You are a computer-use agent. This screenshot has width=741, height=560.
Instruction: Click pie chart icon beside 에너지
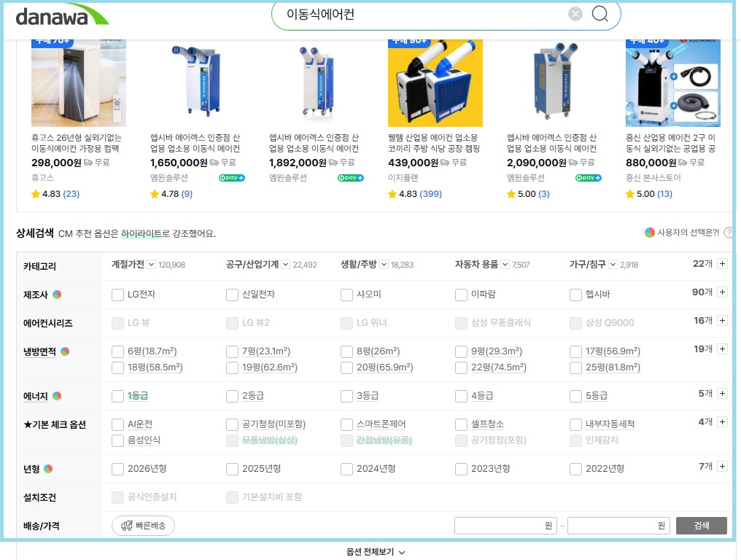tap(57, 395)
